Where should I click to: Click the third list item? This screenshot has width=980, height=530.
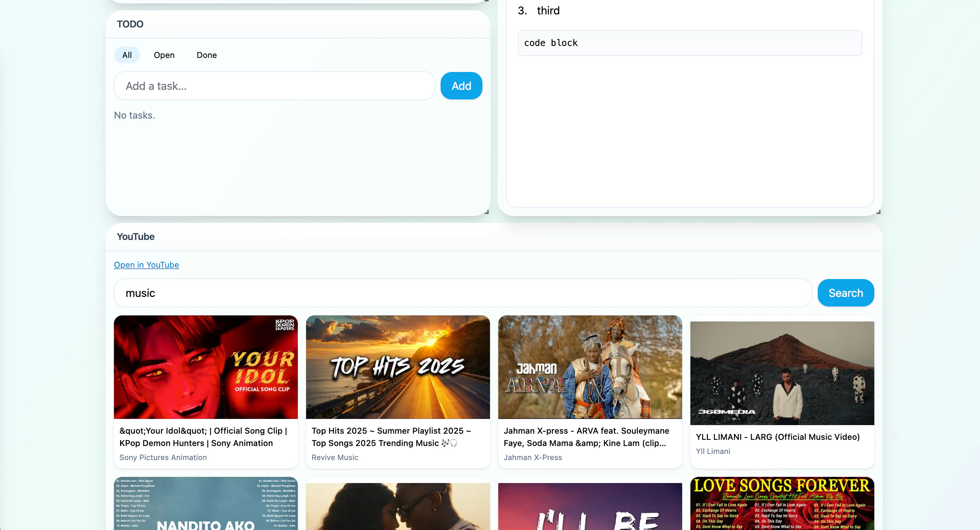(x=548, y=11)
